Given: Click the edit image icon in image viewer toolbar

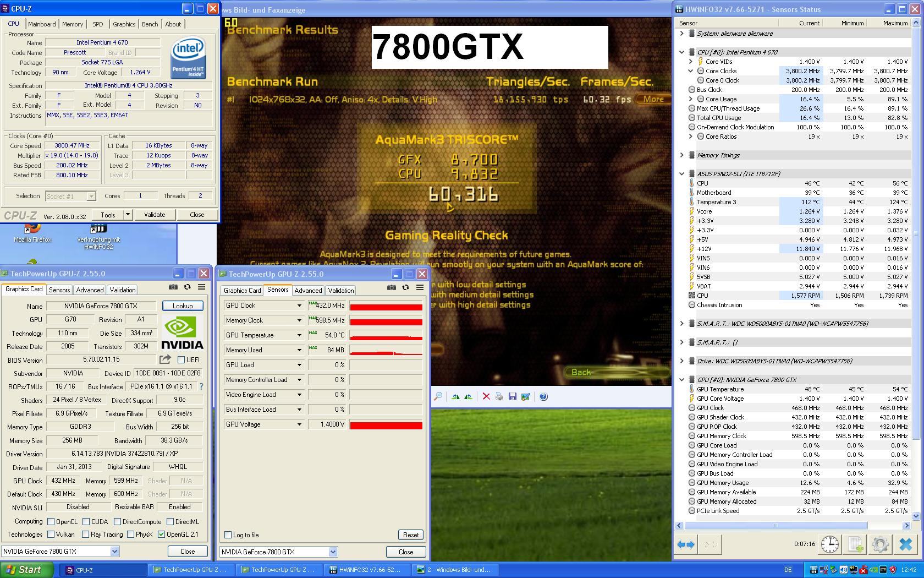Looking at the screenshot, I should (x=526, y=396).
